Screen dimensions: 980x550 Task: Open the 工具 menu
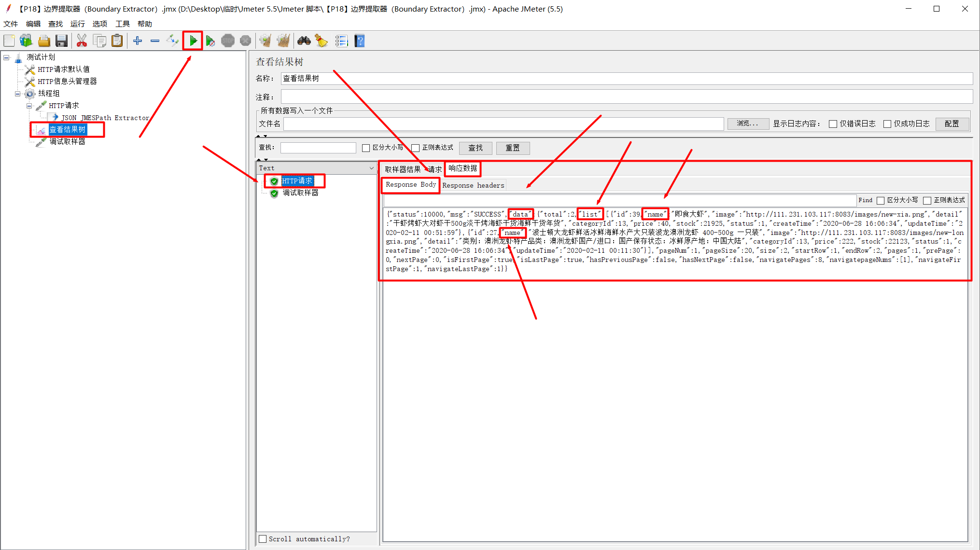tap(123, 24)
